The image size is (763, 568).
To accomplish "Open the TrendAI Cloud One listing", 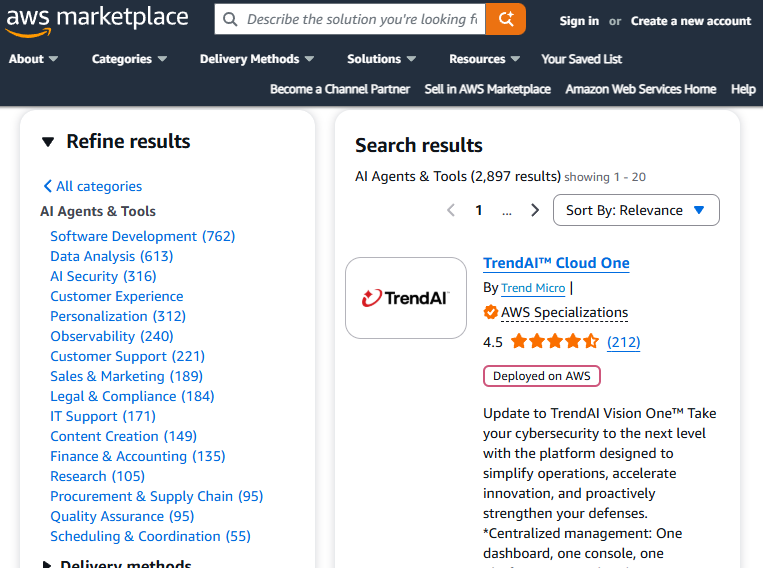I will [556, 263].
